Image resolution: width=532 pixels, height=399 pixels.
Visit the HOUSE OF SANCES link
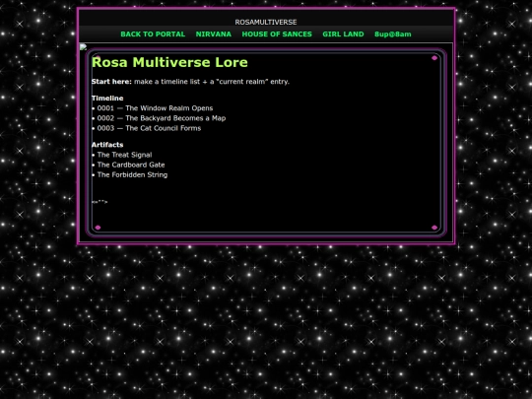[x=277, y=34]
